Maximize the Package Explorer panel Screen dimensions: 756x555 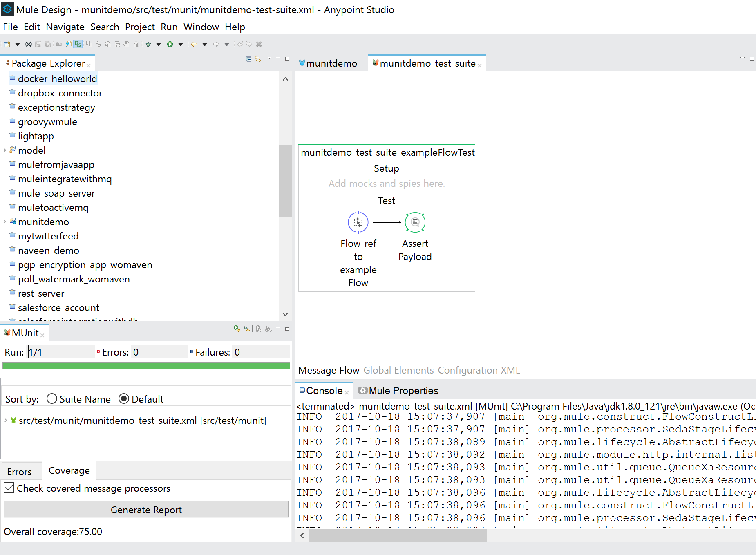[287, 59]
